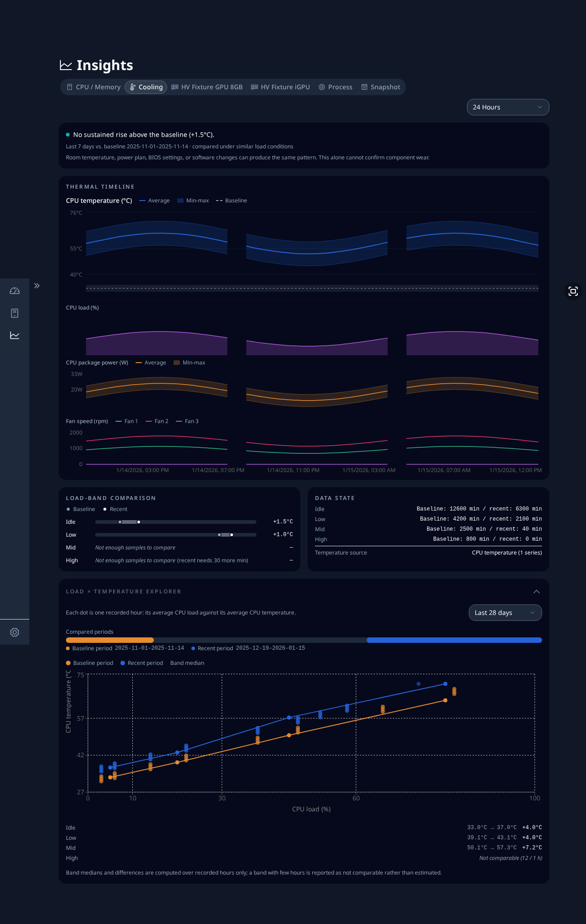Click 'Not comparable (12 / 1 h)' text

click(510, 858)
